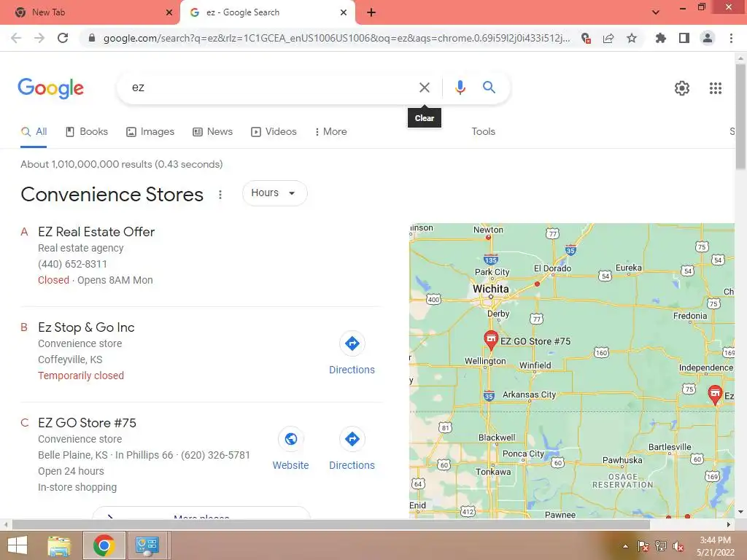Viewport: 747px width, 560px height.
Task: Click the address bar URL
Action: click(x=336, y=38)
